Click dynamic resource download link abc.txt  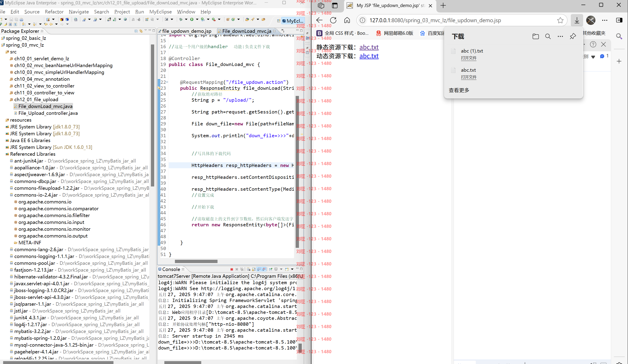tap(369, 56)
